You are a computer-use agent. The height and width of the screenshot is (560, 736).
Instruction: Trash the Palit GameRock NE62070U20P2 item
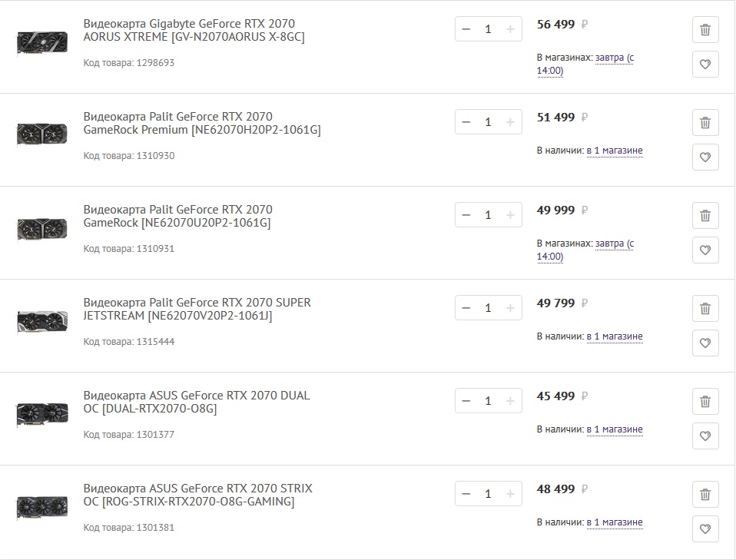(705, 216)
